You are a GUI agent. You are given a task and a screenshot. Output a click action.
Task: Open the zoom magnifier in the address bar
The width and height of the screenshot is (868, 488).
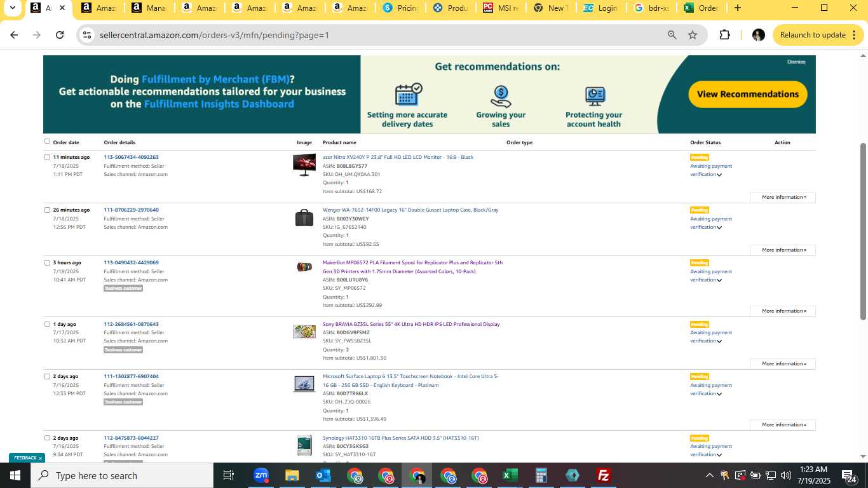(672, 35)
